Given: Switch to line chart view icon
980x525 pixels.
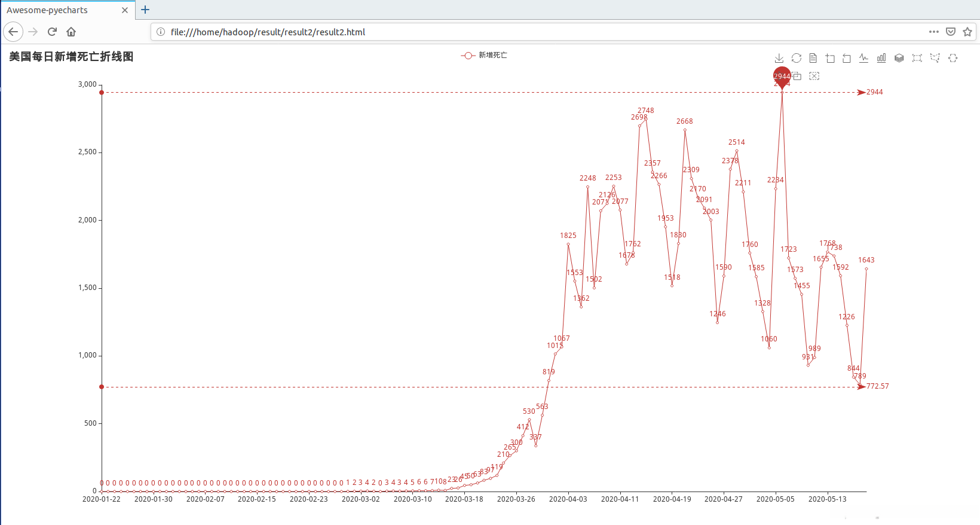Looking at the screenshot, I should coord(864,58).
